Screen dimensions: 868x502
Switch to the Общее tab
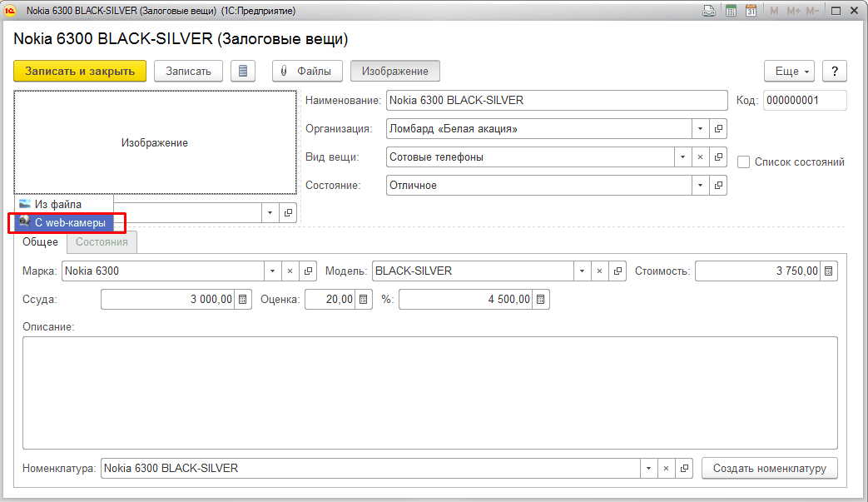point(41,242)
